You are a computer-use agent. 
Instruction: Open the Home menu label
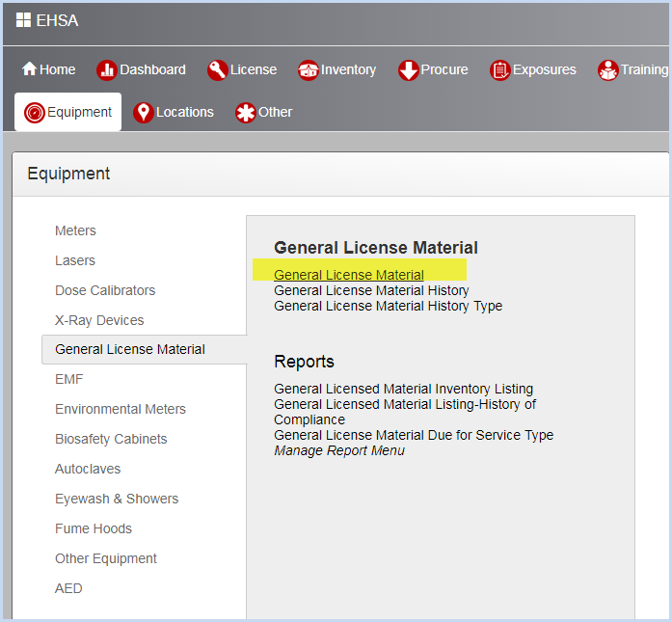click(x=58, y=69)
